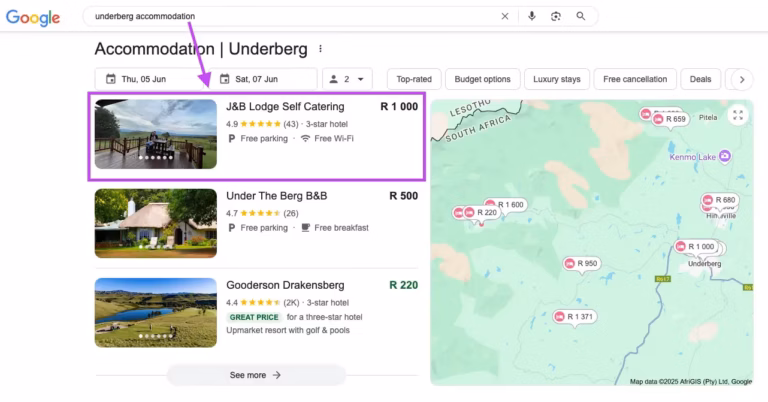
Task: Click the Pitela label on map
Action: pos(708,118)
